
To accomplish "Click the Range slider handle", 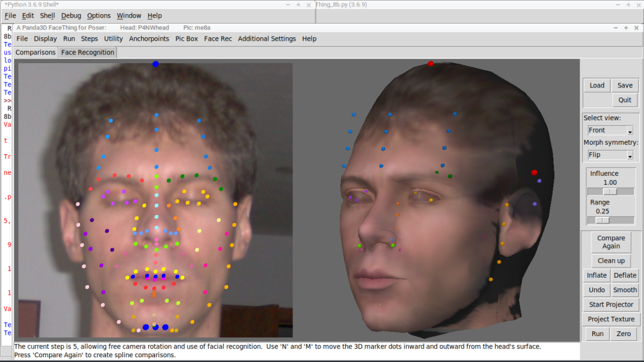I will [x=602, y=220].
